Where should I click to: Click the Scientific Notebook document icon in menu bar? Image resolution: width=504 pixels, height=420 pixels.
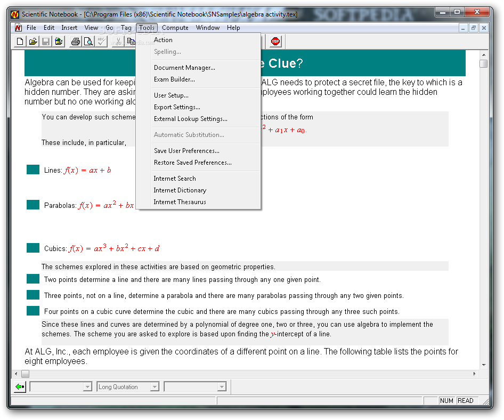[x=18, y=28]
